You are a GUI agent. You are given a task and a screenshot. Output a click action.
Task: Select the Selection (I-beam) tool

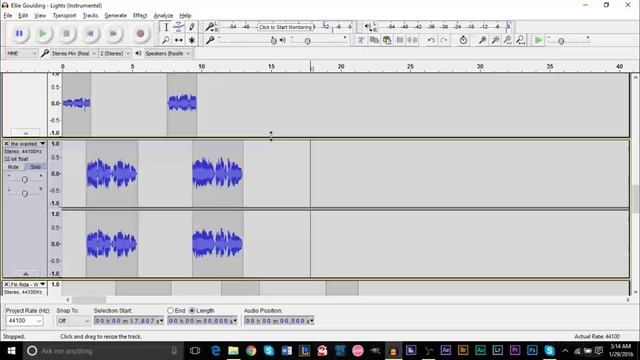166,27
